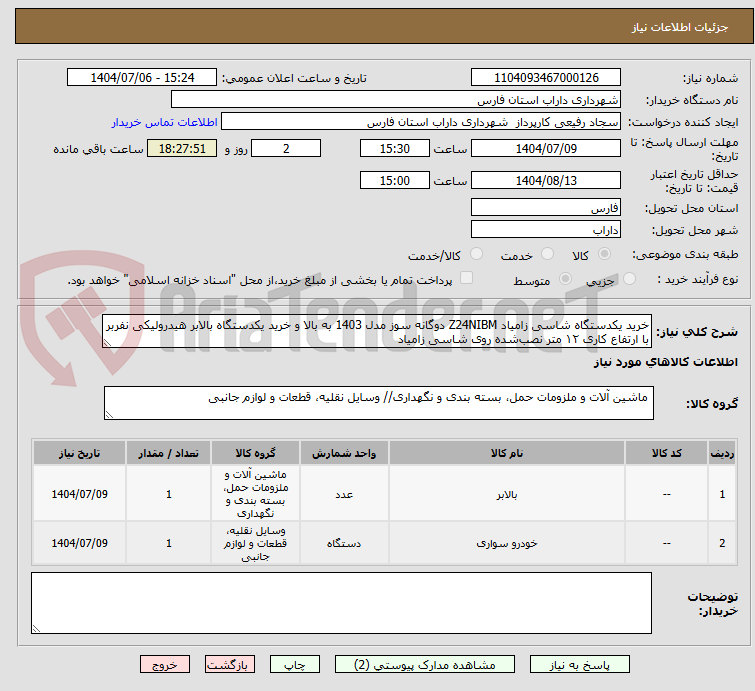Click the عدد unit cell
The width and height of the screenshot is (755, 691).
pos(344,494)
